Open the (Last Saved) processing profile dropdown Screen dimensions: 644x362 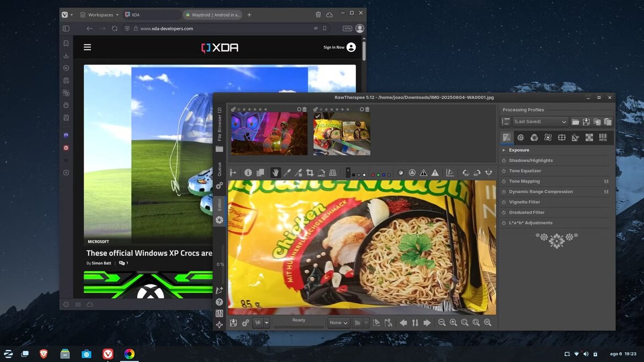coord(539,121)
